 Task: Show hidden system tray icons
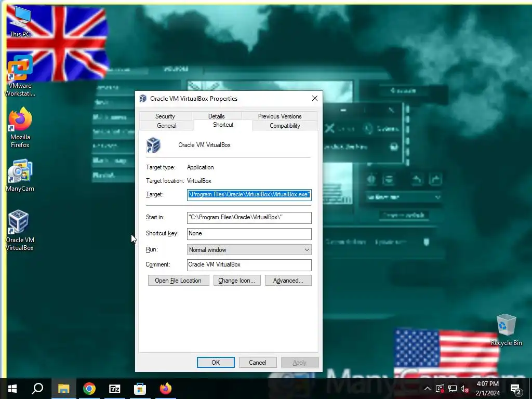coord(428,389)
